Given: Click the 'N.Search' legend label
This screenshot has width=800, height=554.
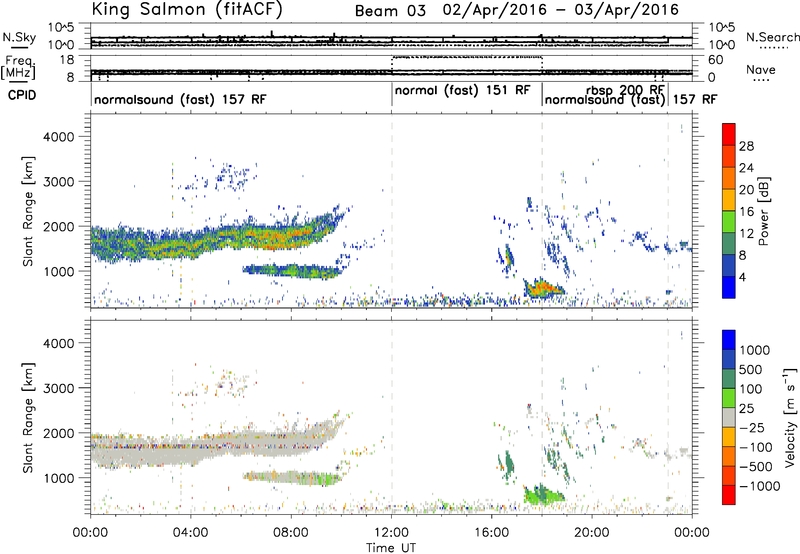Looking at the screenshot, I should (x=772, y=37).
